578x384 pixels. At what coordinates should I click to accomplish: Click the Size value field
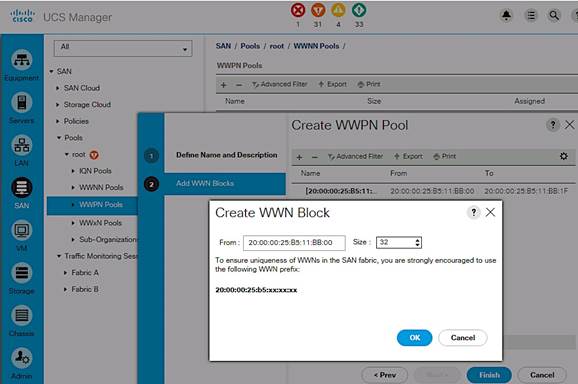pyautogui.click(x=395, y=242)
